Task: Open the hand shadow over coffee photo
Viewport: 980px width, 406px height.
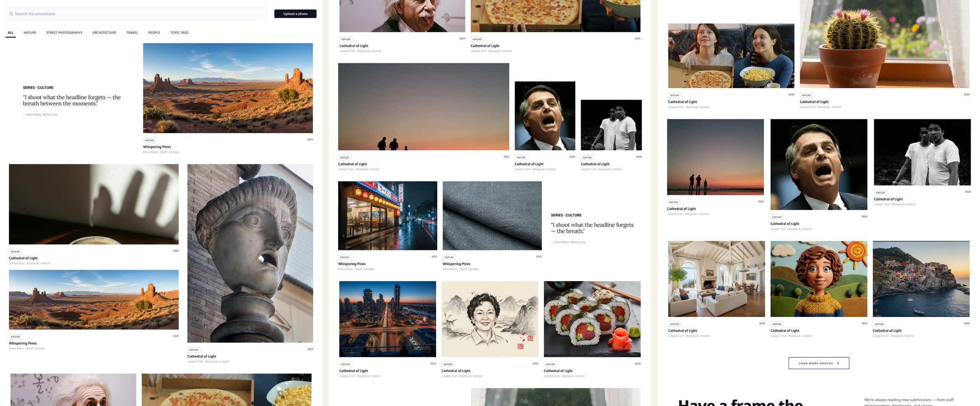Action: [x=94, y=204]
